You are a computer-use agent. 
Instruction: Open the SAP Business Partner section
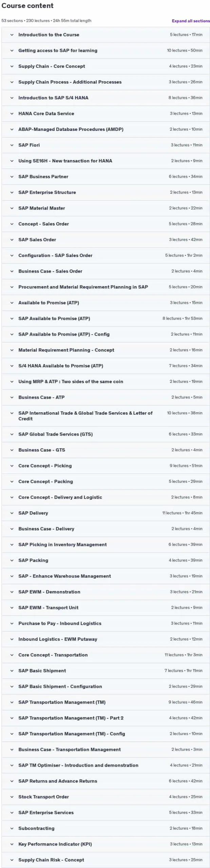[x=106, y=177]
